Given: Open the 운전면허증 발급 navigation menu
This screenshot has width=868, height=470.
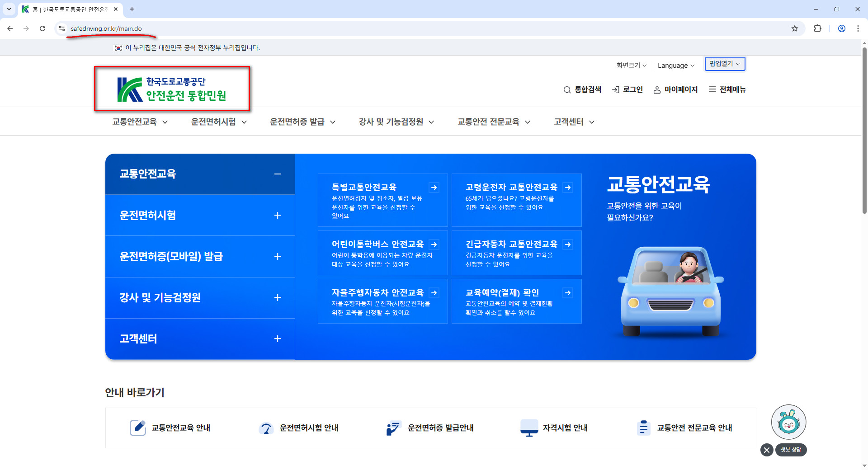Looking at the screenshot, I should [x=303, y=122].
